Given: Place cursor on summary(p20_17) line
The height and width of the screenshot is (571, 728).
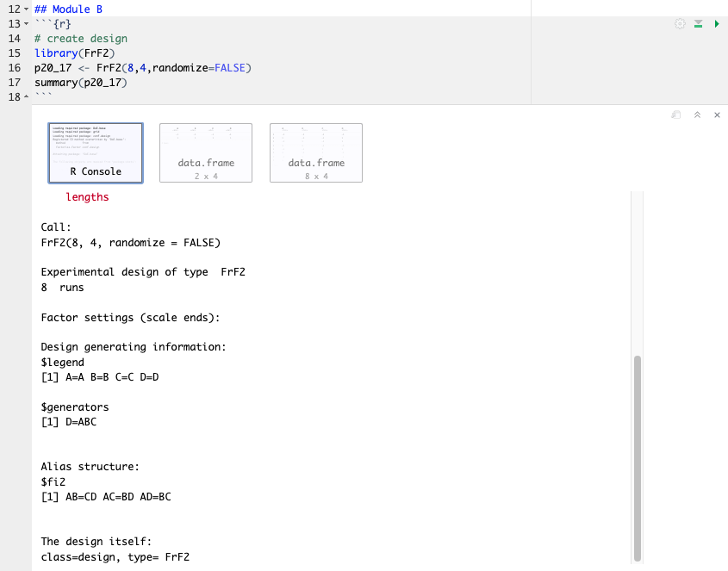Looking at the screenshot, I should tap(80, 83).
